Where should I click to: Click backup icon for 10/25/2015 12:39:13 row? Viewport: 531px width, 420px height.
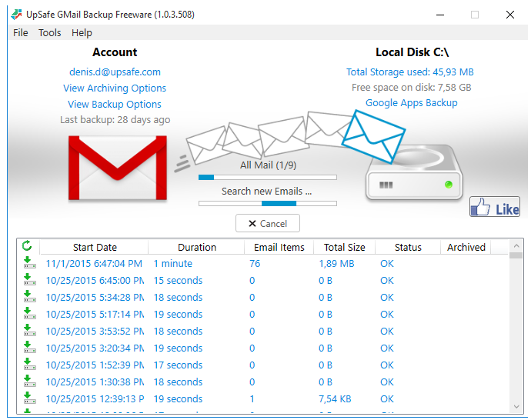(29, 398)
